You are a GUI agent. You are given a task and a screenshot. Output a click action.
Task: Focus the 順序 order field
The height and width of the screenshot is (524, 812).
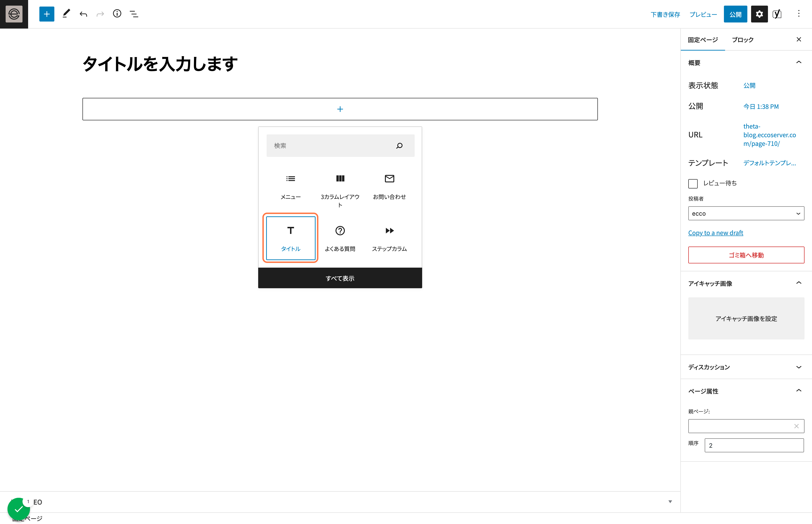pos(754,445)
